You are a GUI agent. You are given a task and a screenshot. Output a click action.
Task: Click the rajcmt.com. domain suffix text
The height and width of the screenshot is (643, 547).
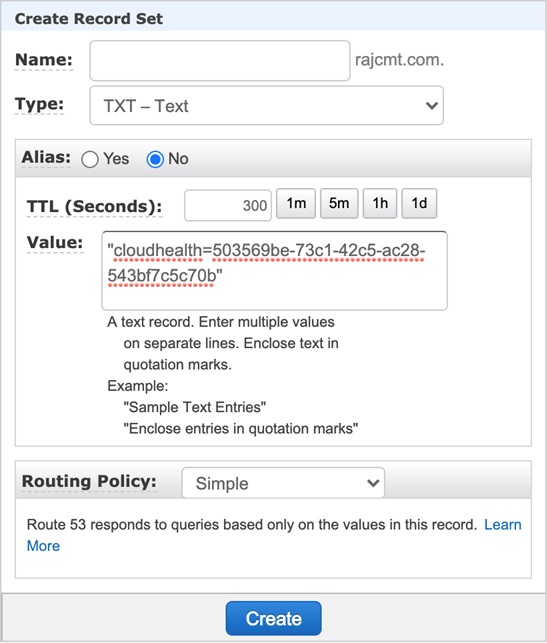(399, 60)
